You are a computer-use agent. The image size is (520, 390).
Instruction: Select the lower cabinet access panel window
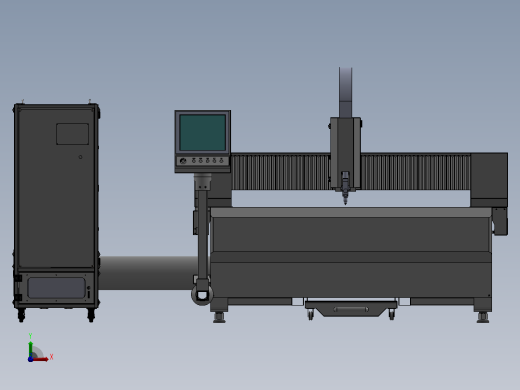pyautogui.click(x=56, y=288)
